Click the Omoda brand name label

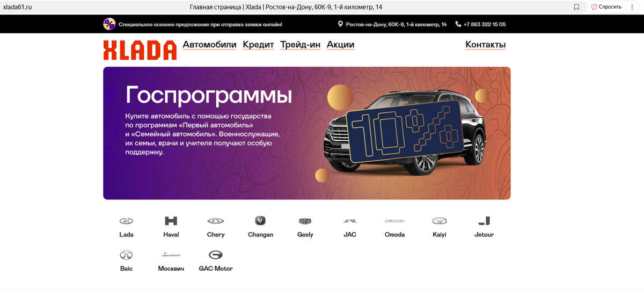tap(394, 235)
